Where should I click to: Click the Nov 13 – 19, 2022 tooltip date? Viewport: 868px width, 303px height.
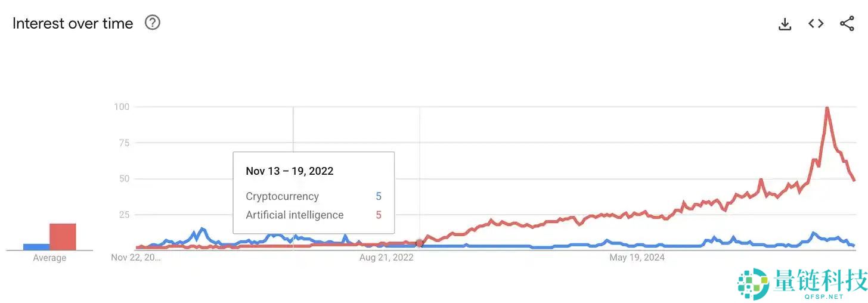(x=290, y=171)
